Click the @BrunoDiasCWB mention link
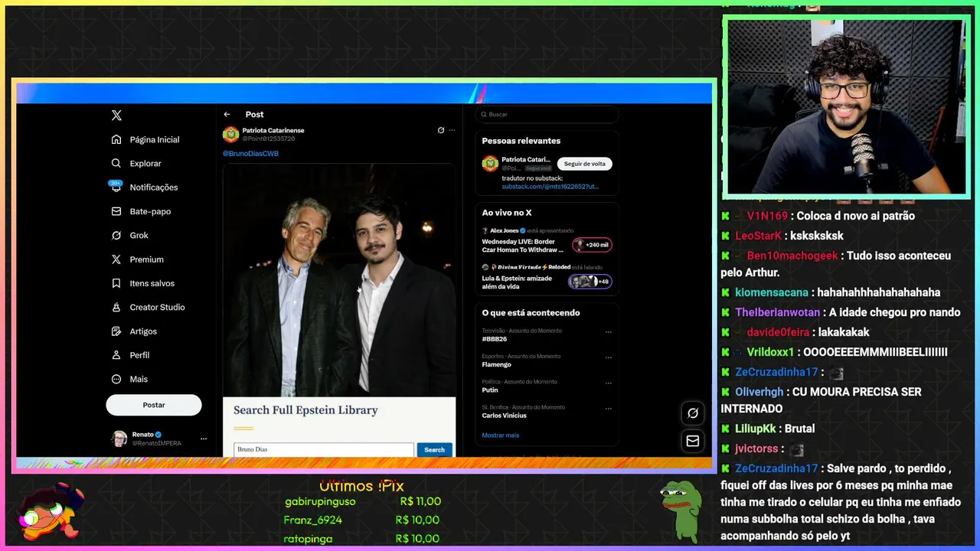The height and width of the screenshot is (551, 980). click(x=250, y=154)
